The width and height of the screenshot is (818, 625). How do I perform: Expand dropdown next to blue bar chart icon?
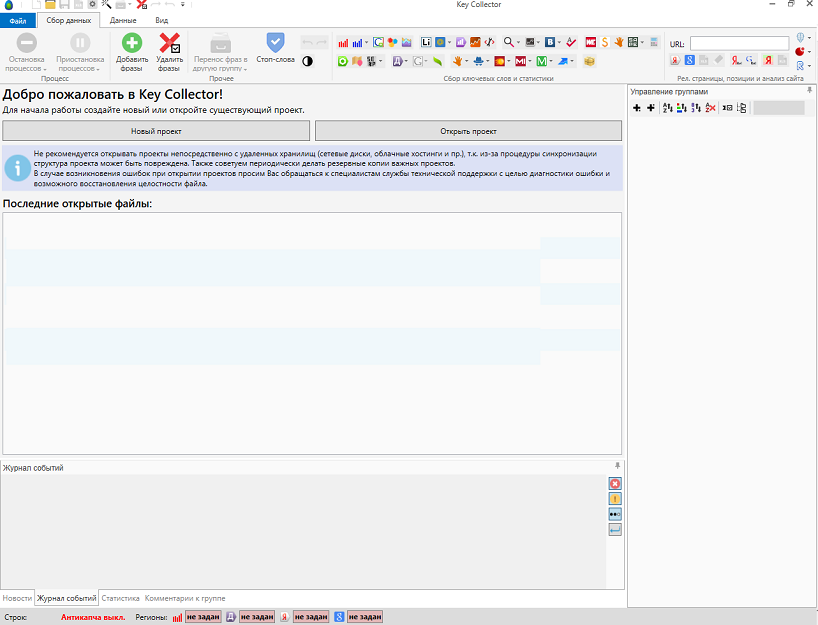point(366,43)
